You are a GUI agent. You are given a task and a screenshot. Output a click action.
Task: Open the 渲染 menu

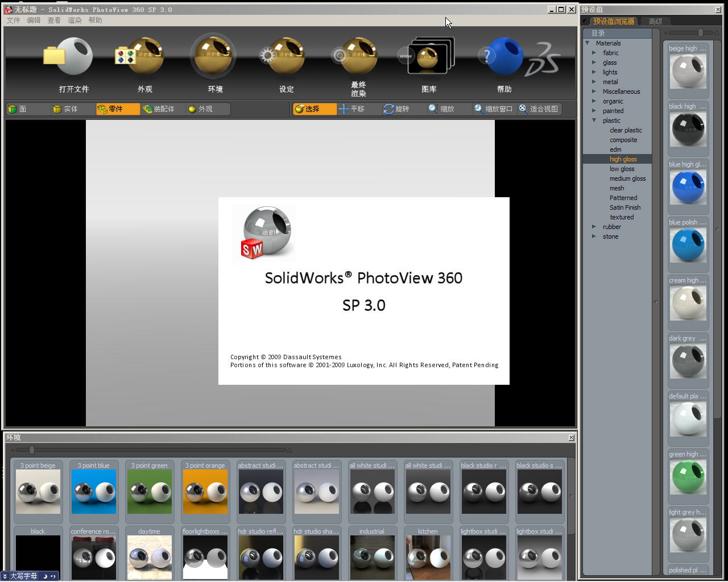click(75, 20)
